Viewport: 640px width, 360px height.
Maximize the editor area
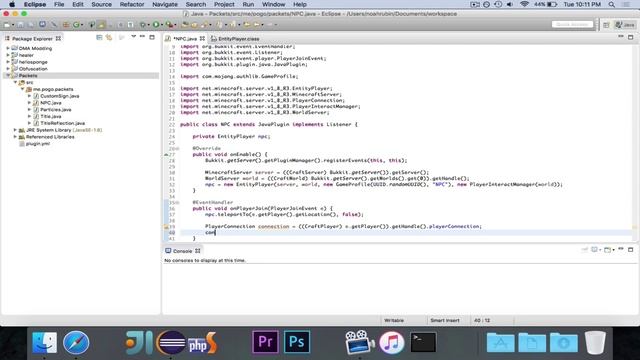point(631,37)
